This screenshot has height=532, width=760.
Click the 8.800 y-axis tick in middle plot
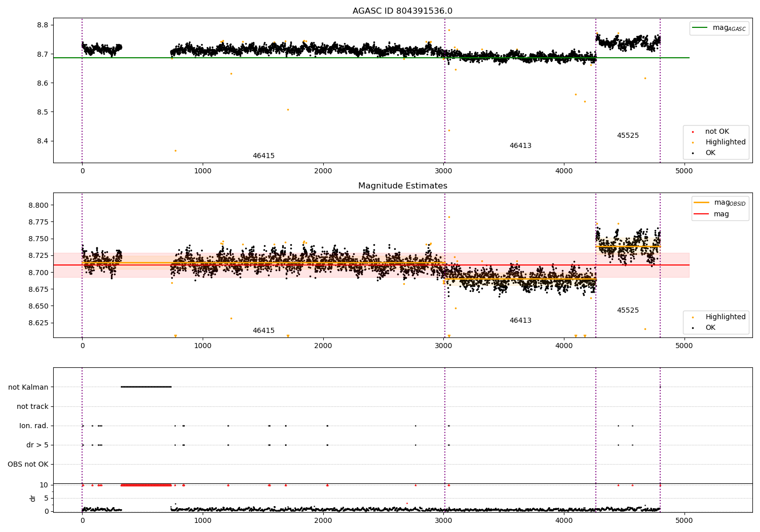coord(39,205)
